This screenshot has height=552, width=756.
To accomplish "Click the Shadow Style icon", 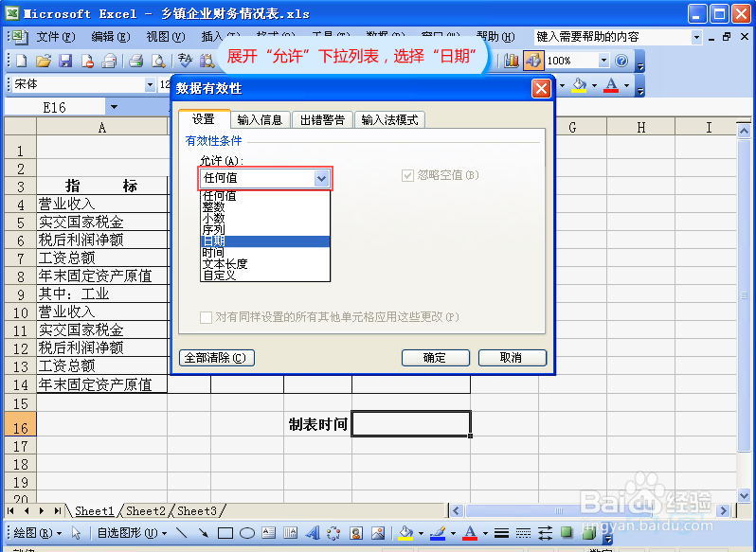I will (x=567, y=533).
